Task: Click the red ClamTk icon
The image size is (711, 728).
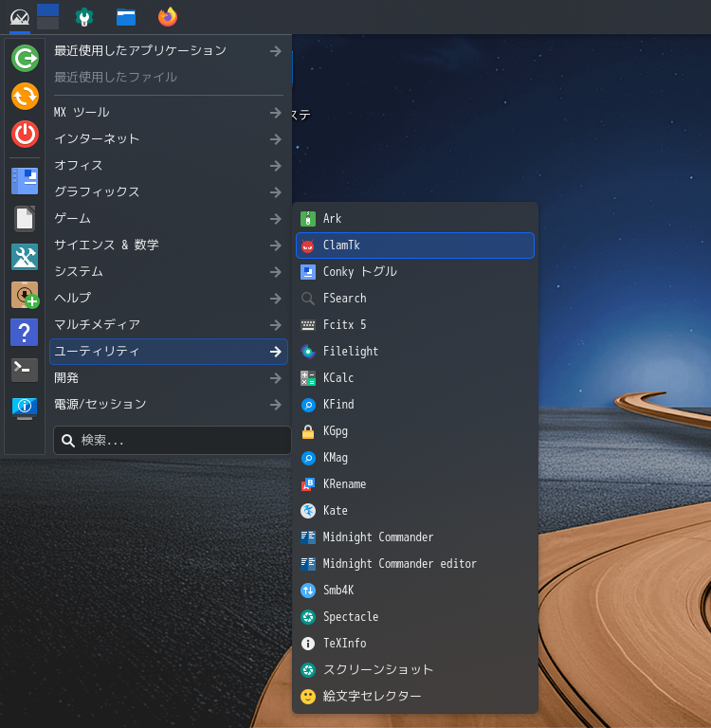Action: click(x=308, y=246)
